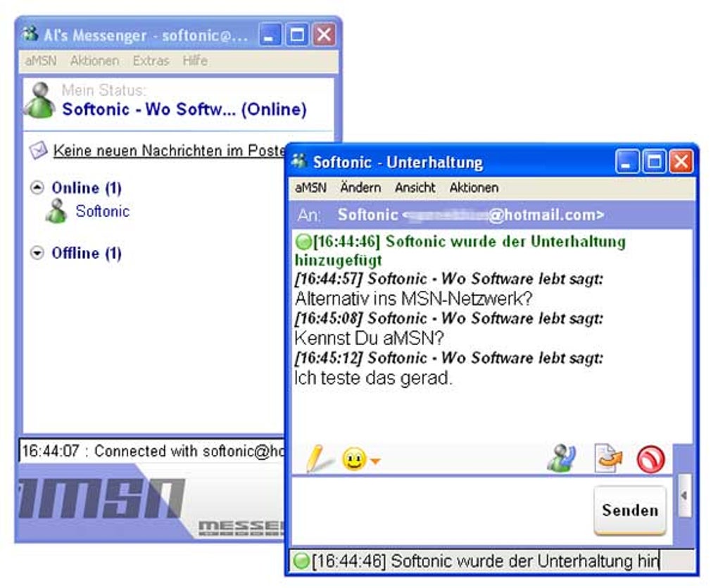Viewport: 718px width, 588px height.
Task: Click message 'Kennst Du aMSN?'
Action: tap(370, 338)
